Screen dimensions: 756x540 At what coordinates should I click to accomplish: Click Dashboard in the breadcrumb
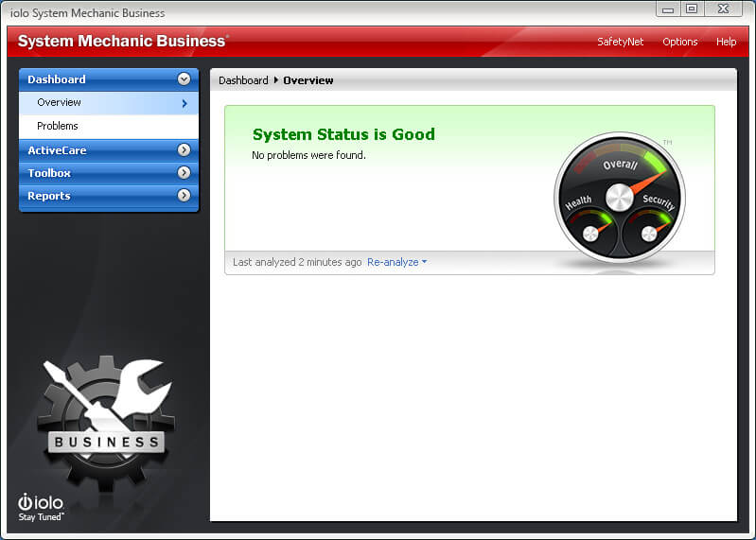point(243,80)
